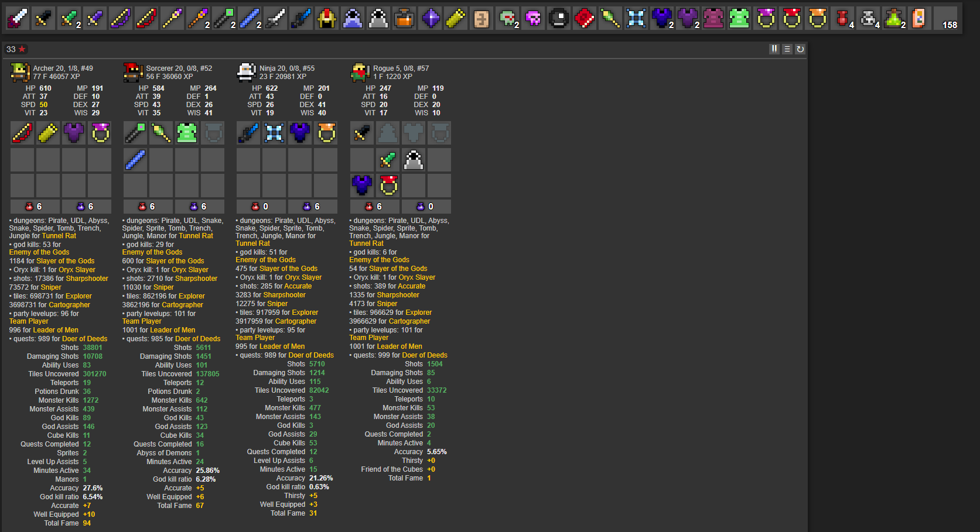Click the empty slot count 158 in totals bar

point(945,19)
